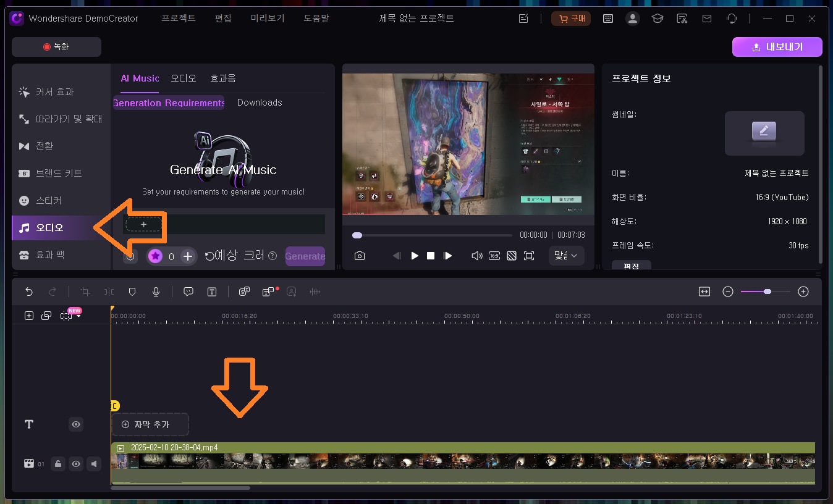Open customer support headset icon
833x504 pixels.
(732, 19)
